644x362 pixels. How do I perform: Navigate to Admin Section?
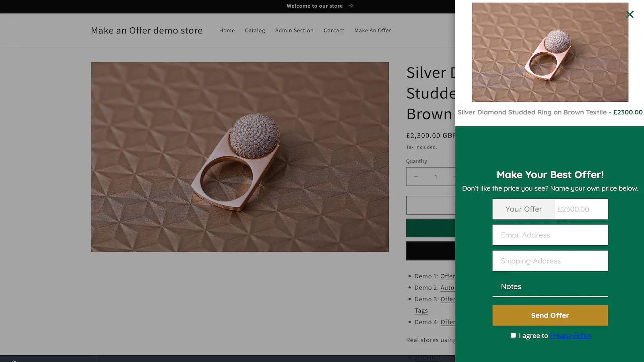[x=294, y=31]
